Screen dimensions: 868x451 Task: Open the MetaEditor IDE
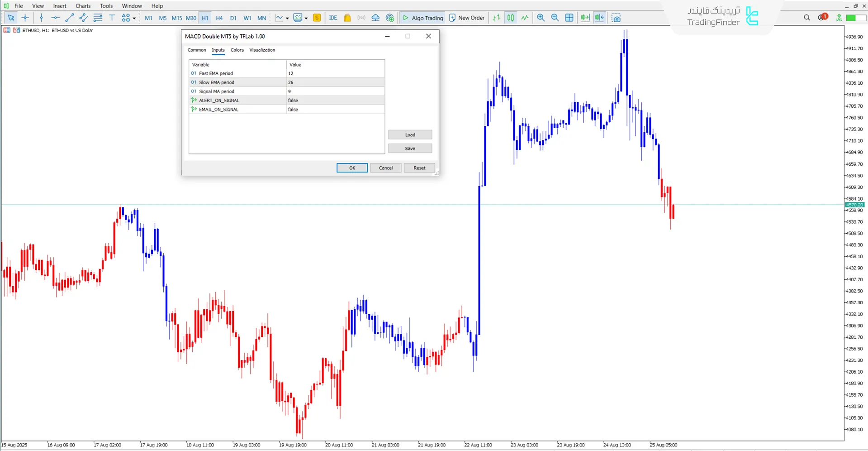[x=333, y=18]
